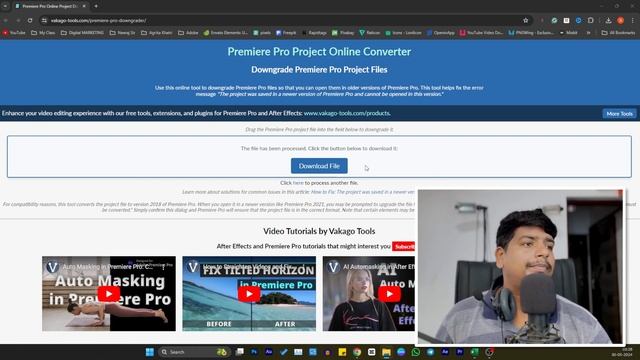The width and height of the screenshot is (640, 360).
Task: Open Google Chrome from the taskbar
Action: [357, 352]
